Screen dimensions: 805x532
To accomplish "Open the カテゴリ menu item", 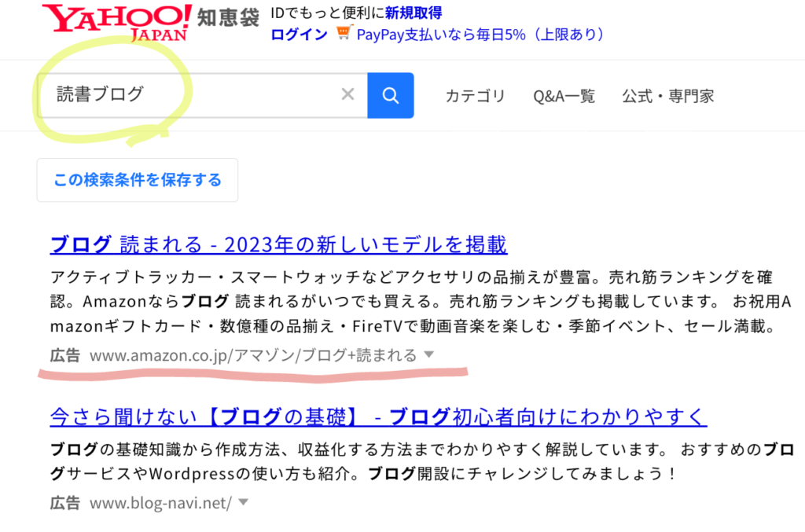I will [x=476, y=96].
